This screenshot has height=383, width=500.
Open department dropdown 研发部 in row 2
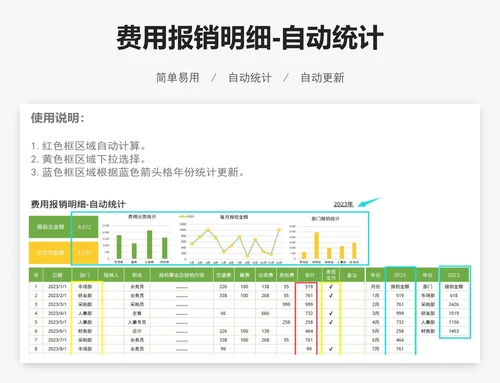click(x=85, y=295)
